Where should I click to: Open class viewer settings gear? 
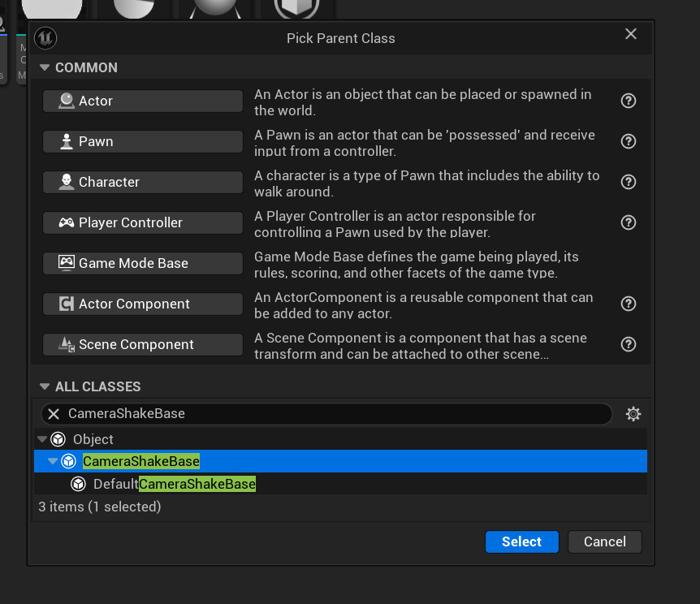(633, 414)
